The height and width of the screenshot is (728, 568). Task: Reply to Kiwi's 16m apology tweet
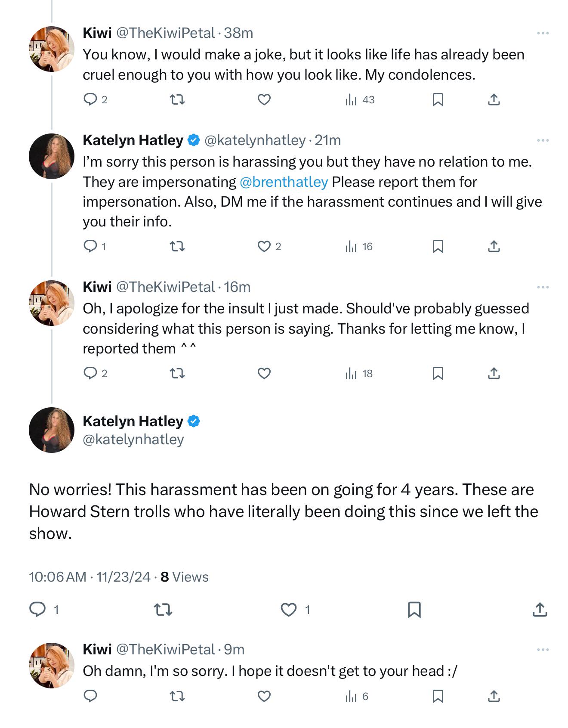click(x=90, y=373)
